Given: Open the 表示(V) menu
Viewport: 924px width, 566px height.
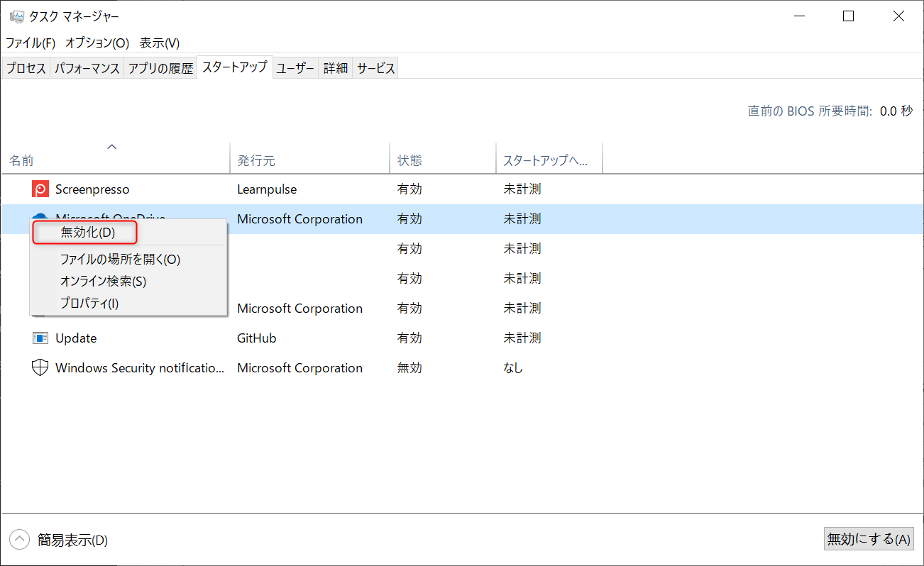Looking at the screenshot, I should tap(160, 43).
